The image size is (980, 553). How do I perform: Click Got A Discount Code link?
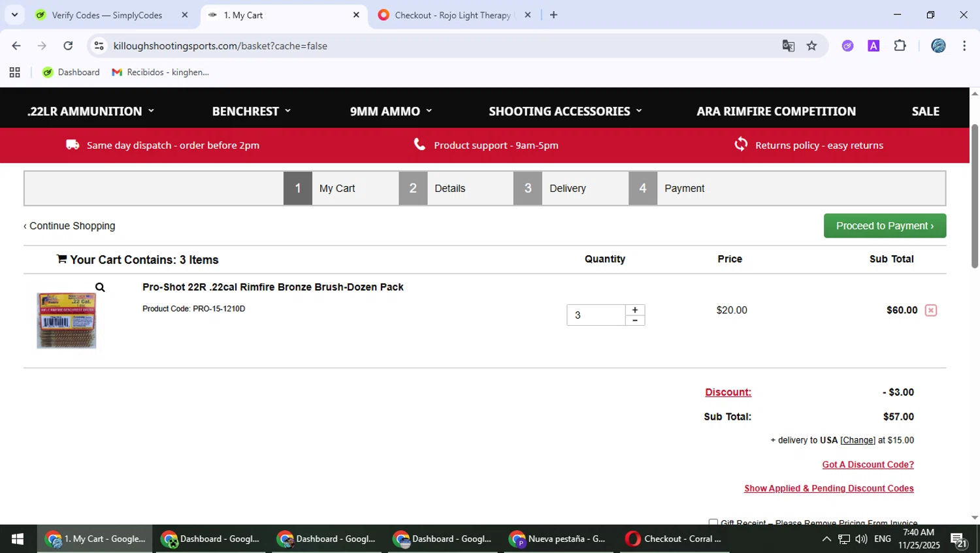coord(868,465)
